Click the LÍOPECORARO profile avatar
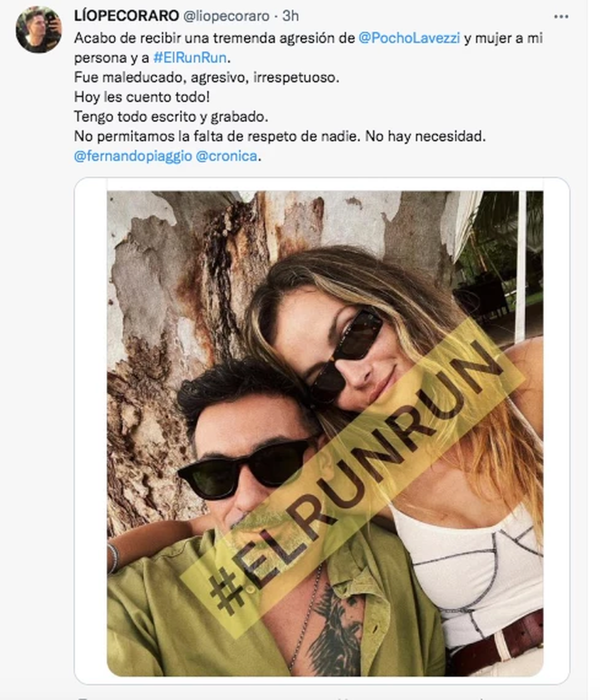The height and width of the screenshot is (700, 600). 38,30
